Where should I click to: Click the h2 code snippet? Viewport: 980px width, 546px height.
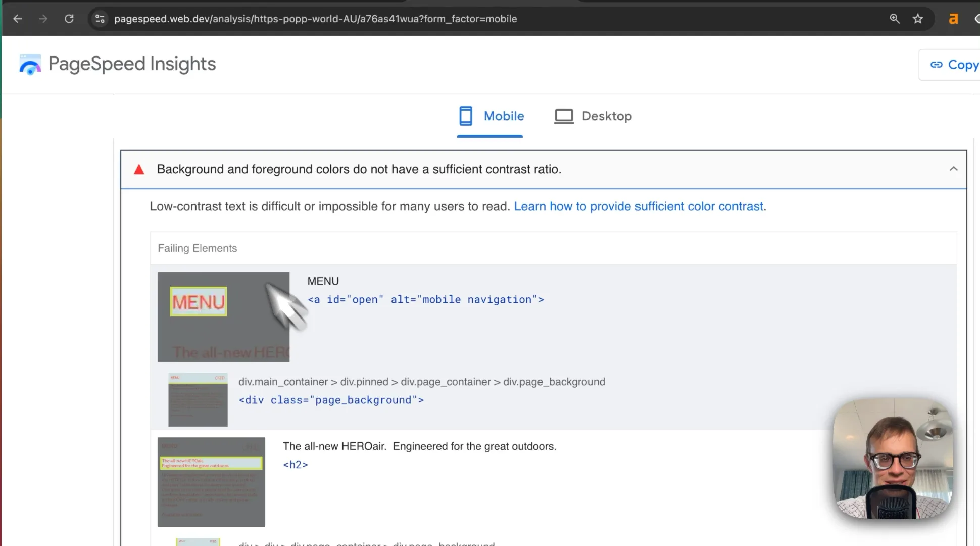pyautogui.click(x=295, y=465)
